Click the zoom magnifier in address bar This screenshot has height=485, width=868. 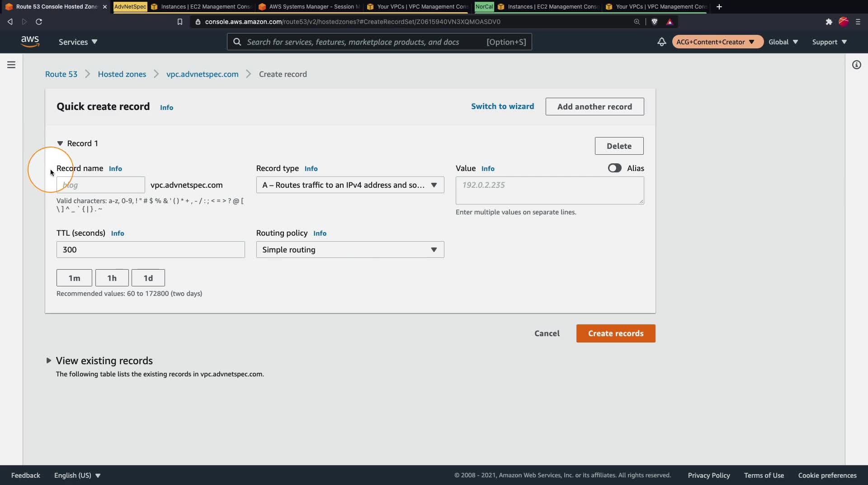pos(637,22)
